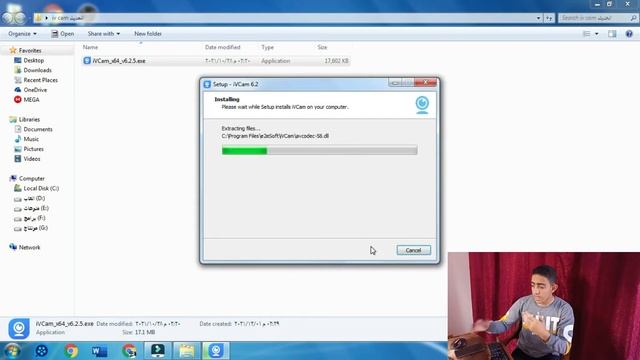Viewport: 640px width, 360px height.
Task: Open Windows Start button
Action: 12,351
